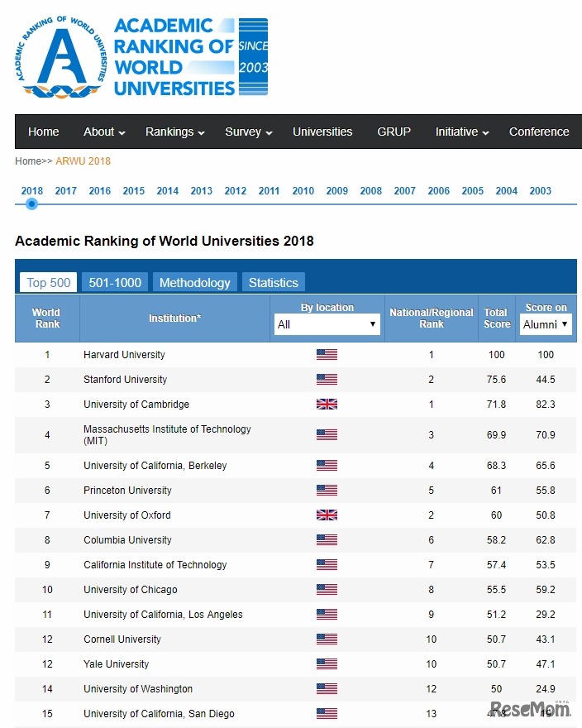Click the US flag for University of Washington
Viewport: 582px width, 728px height.
click(x=327, y=688)
